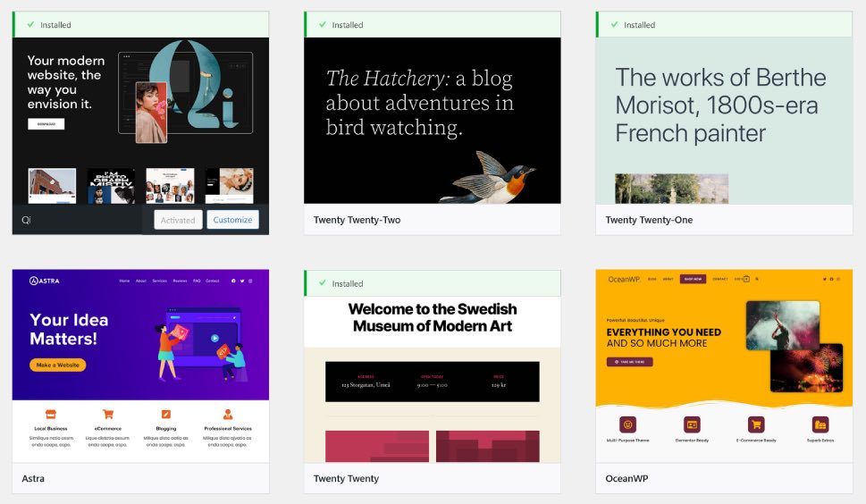This screenshot has height=504, width=866.
Task: Click 'EVERYTHING YOU NEED' heading in OceanWP preview
Action: [664, 332]
